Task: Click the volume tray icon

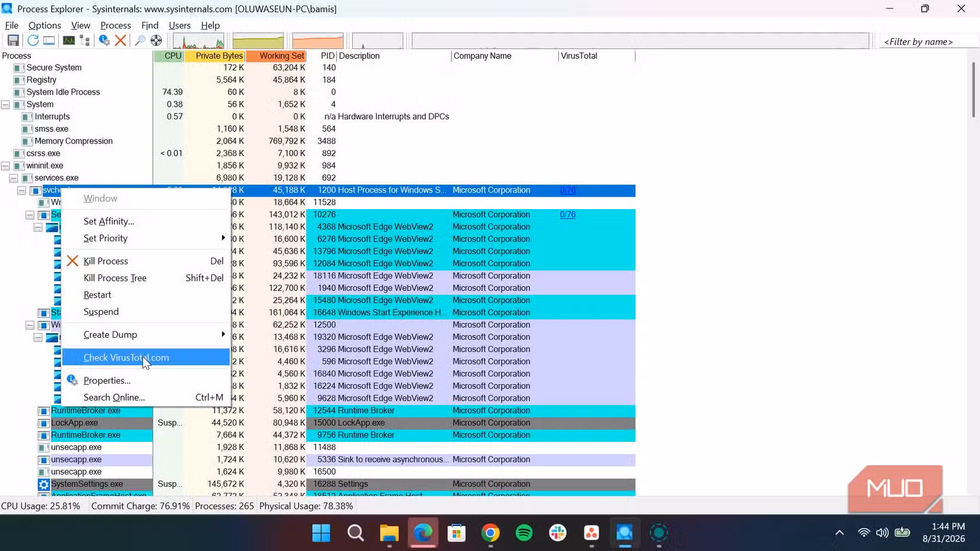Action: click(x=883, y=533)
